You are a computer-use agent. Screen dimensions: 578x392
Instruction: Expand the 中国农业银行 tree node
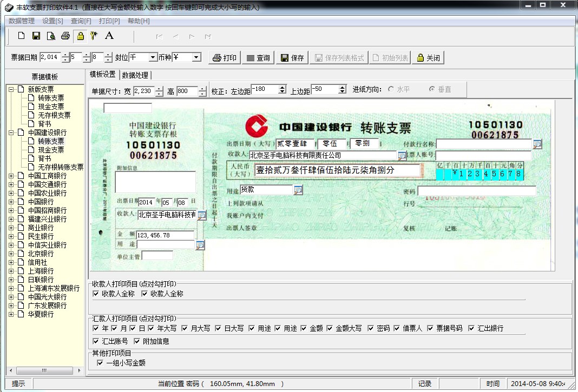tap(11, 193)
